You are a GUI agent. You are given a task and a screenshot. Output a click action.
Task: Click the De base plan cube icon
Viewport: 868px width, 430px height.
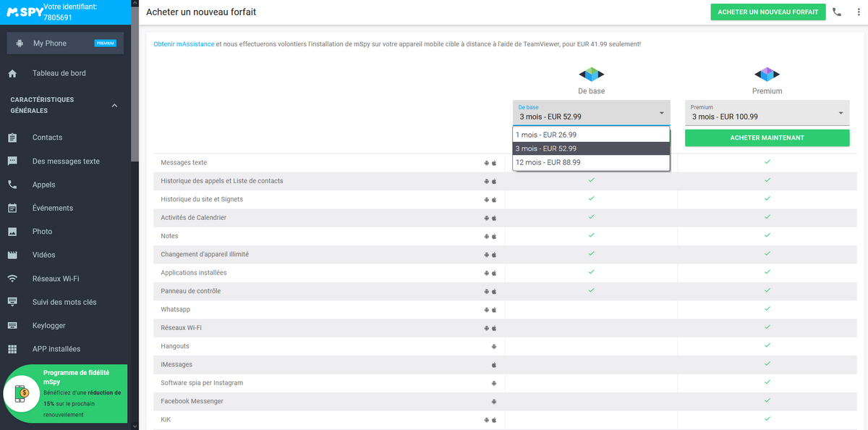pos(591,74)
